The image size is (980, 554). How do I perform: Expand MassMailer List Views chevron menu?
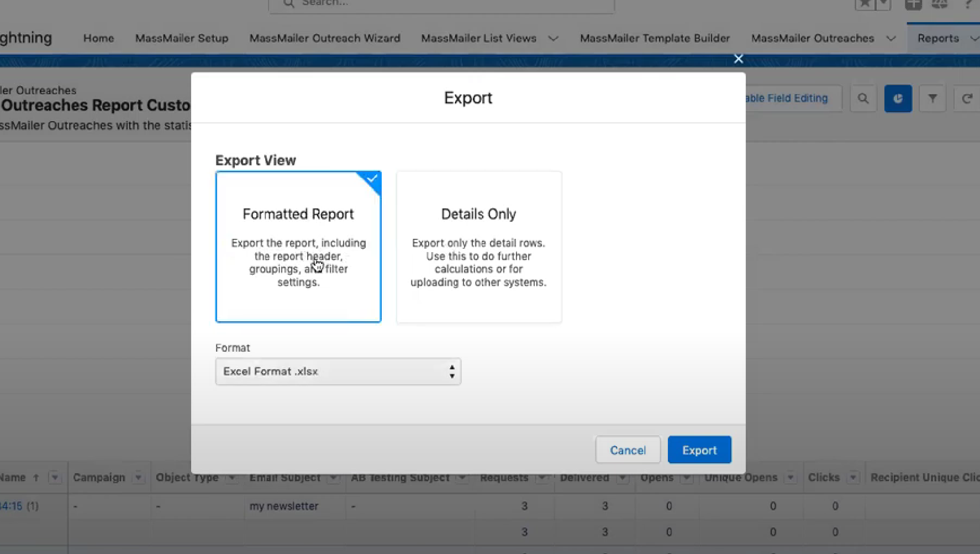click(x=553, y=39)
